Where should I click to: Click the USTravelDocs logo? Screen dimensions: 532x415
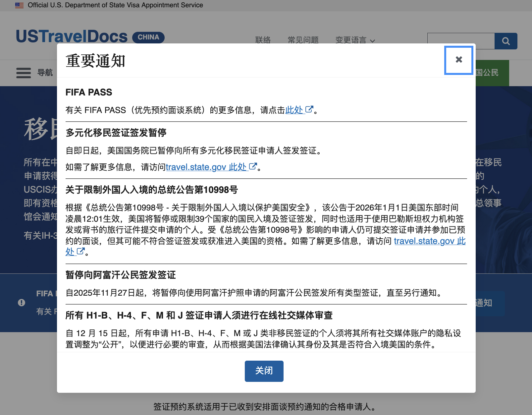point(72,36)
